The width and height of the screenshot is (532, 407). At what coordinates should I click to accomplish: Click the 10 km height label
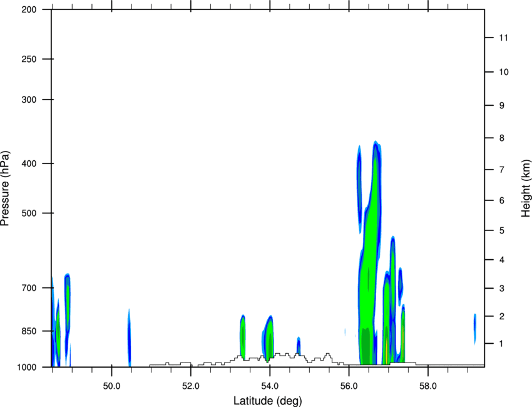click(504, 72)
